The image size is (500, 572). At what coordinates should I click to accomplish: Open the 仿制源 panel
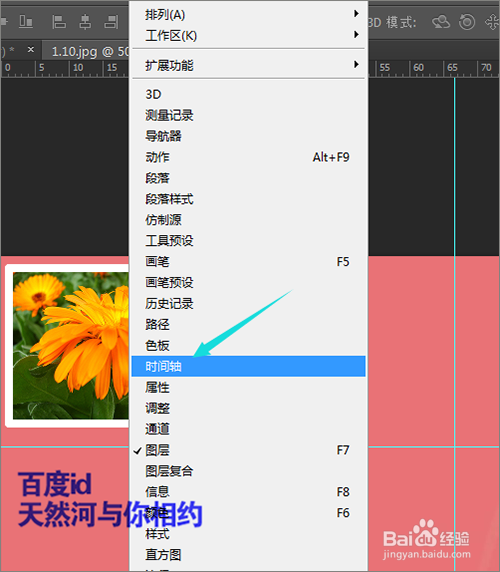(x=248, y=220)
